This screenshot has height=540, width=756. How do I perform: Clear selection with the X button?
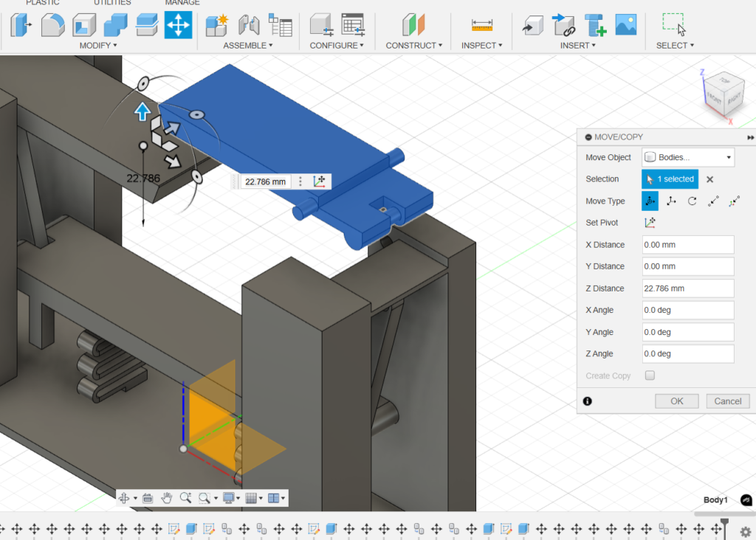pos(709,179)
